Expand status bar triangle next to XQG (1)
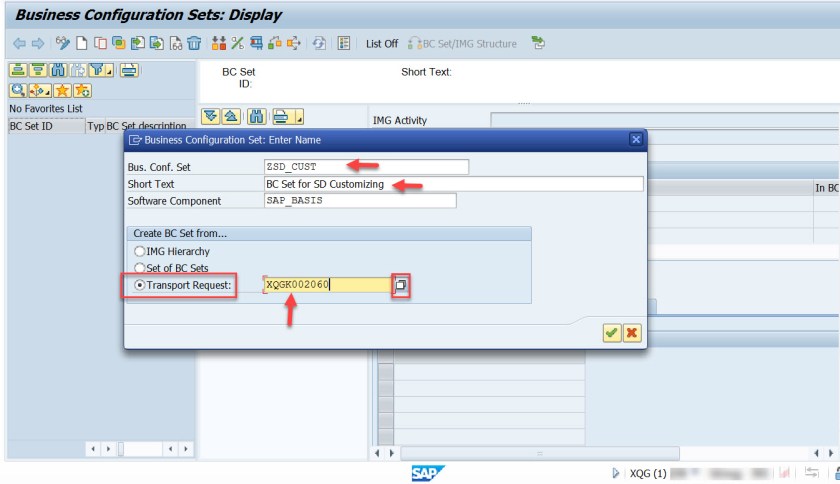Image resolution: width=840 pixels, height=484 pixels. click(616, 473)
